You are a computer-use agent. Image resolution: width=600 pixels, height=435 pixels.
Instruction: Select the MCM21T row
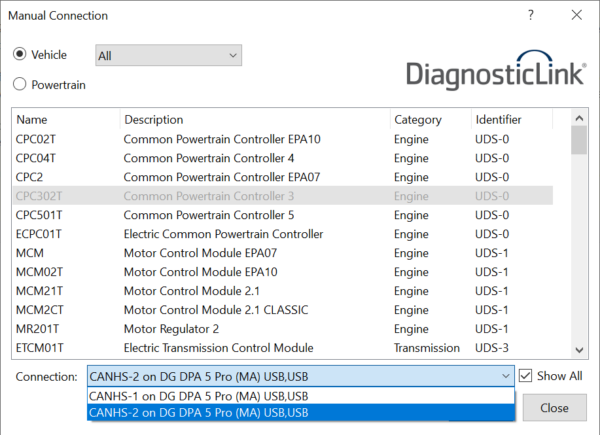pos(283,291)
